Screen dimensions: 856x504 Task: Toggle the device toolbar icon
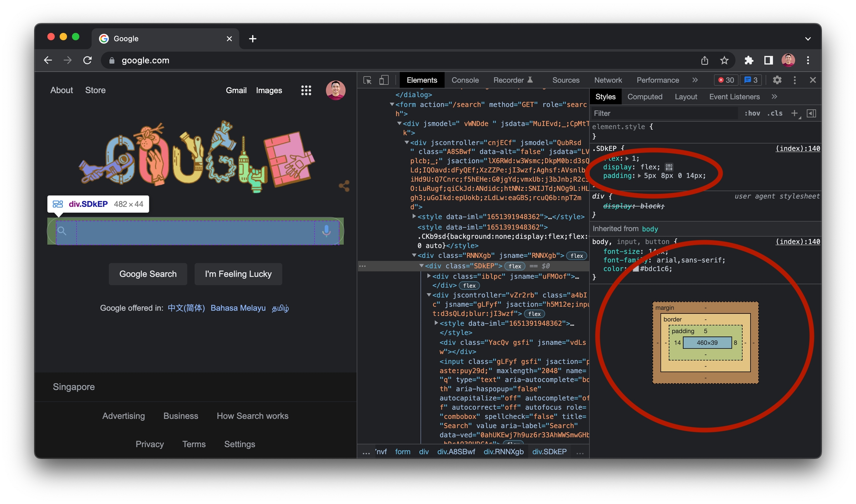[384, 80]
